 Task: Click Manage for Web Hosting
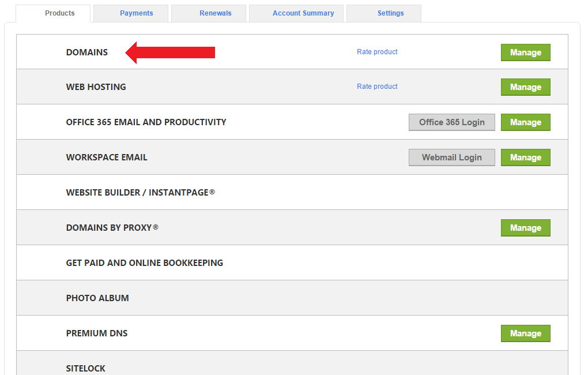(x=525, y=87)
